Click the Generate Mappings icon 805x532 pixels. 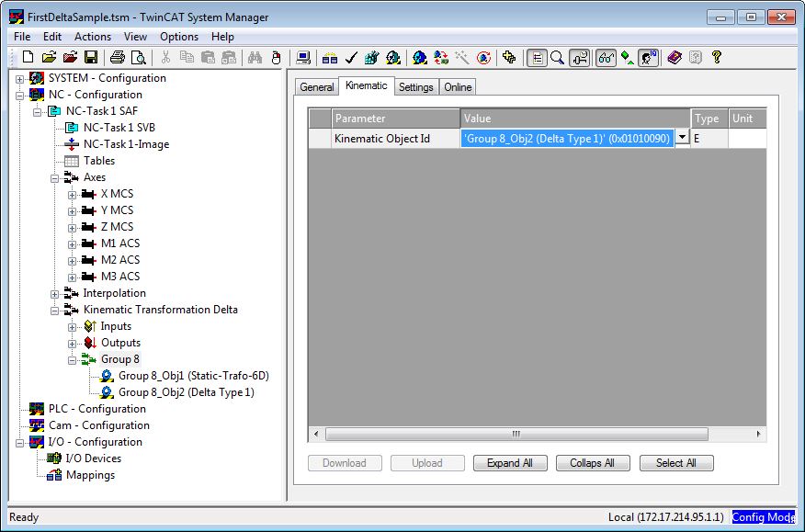[x=330, y=58]
